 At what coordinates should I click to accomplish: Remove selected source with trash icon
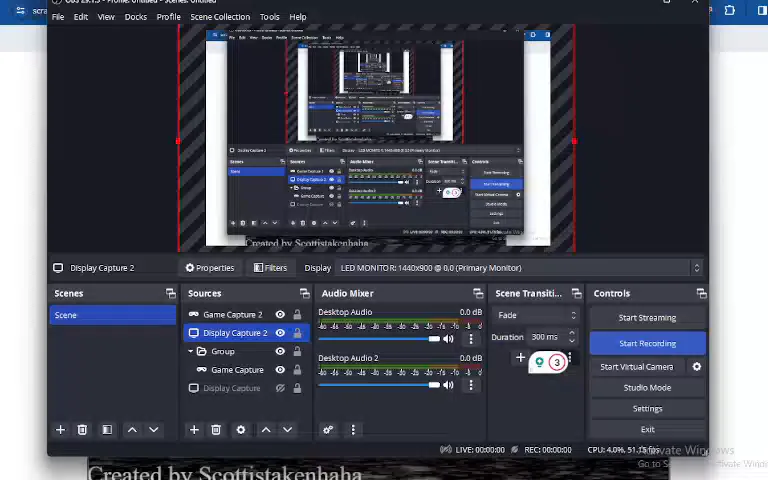[216, 430]
